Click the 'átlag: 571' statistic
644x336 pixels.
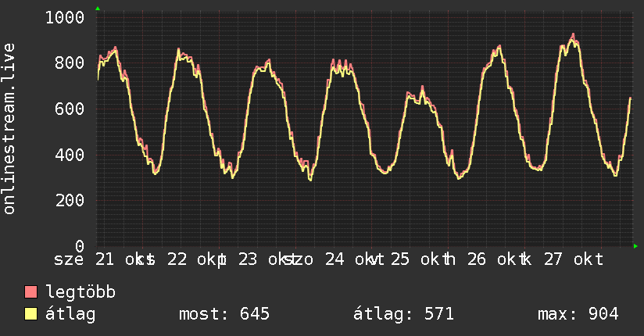(x=403, y=314)
